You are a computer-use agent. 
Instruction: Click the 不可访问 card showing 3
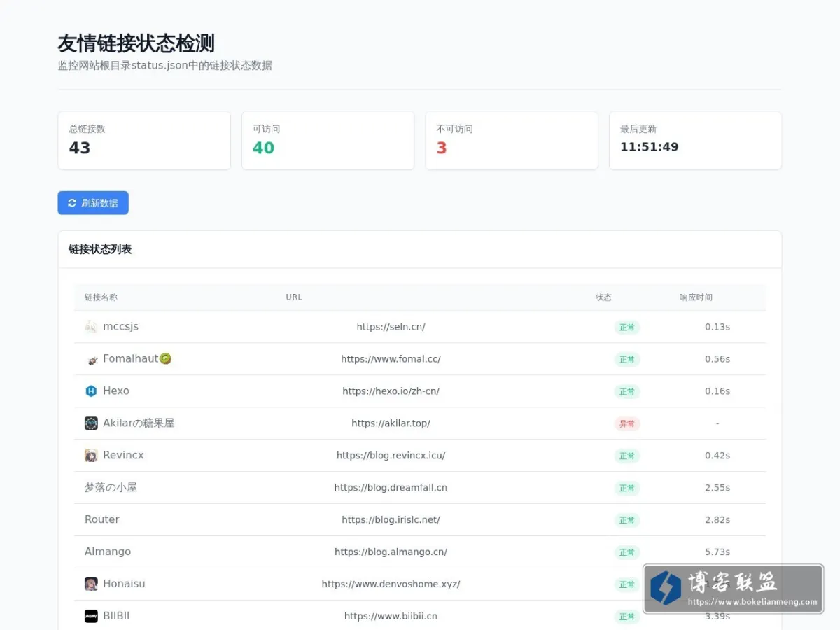click(512, 141)
